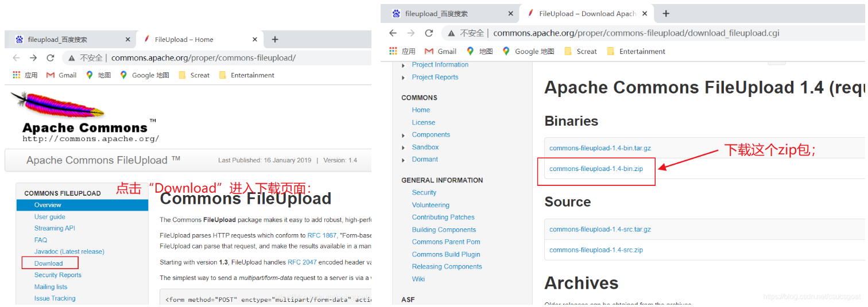Open 地图 bookmark in right window
The image size is (868, 307).
click(479, 51)
